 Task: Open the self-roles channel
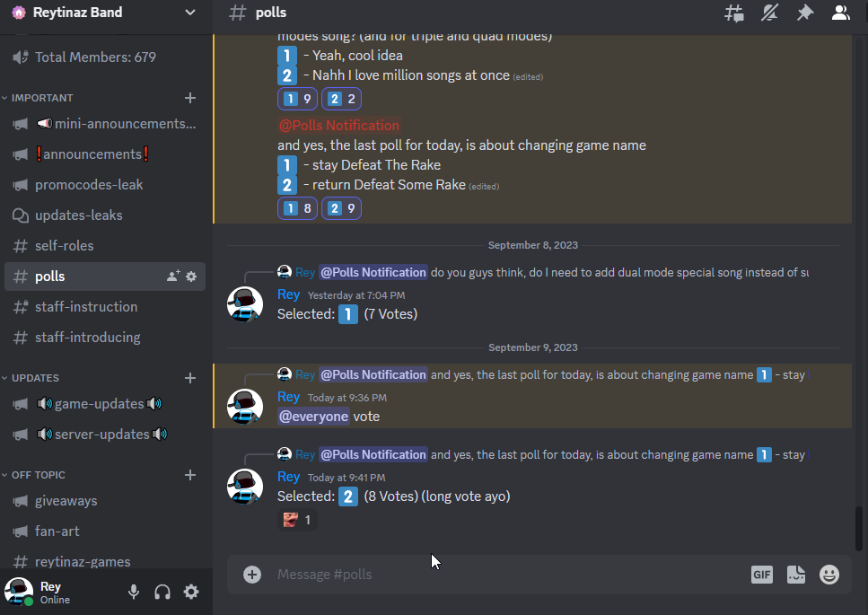tap(64, 246)
